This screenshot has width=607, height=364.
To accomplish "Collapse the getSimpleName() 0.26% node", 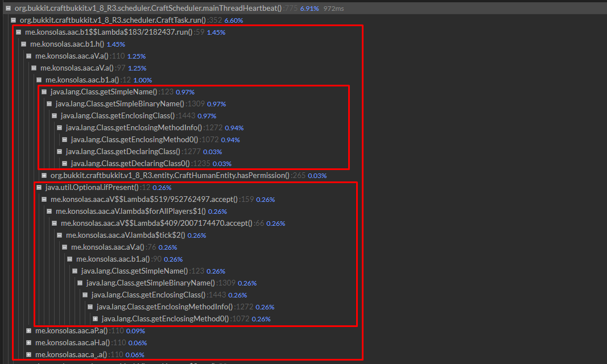I will pyautogui.click(x=75, y=271).
